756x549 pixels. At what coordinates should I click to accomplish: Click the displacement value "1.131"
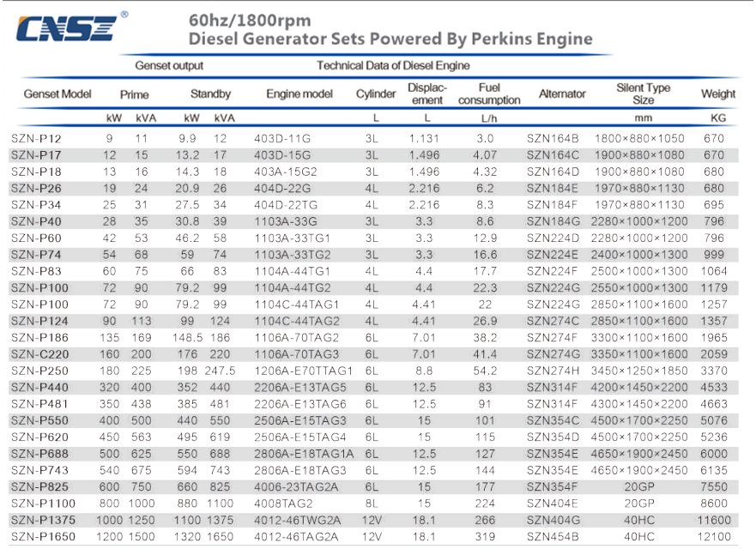[x=424, y=139]
